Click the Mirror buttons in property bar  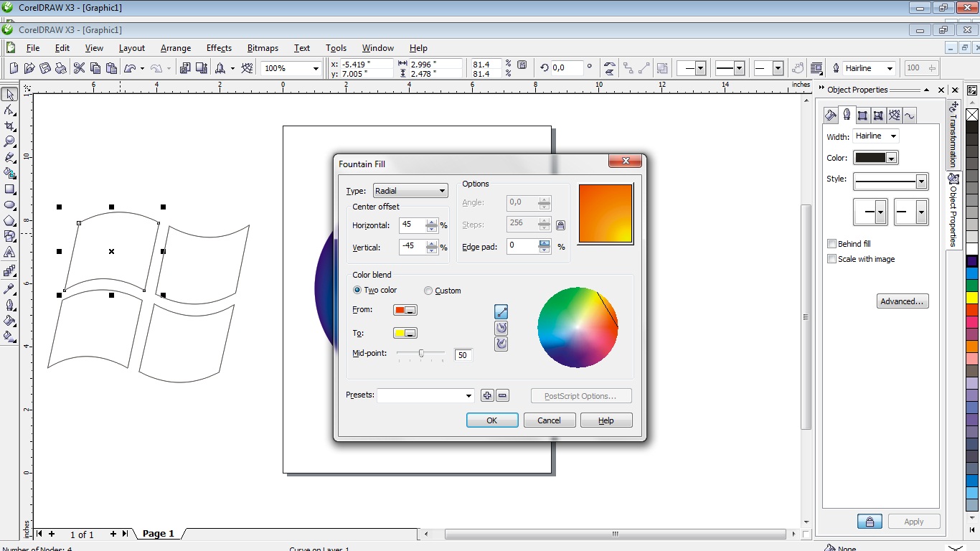pyautogui.click(x=609, y=68)
